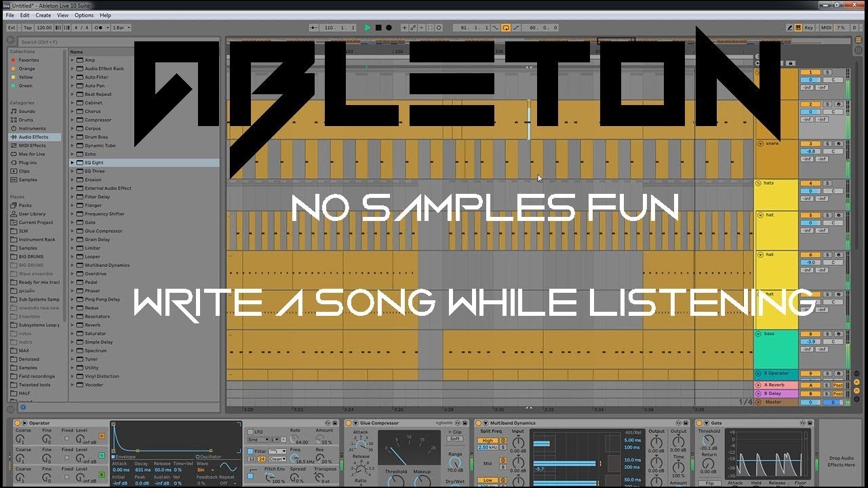Open the Create menu
Viewport: 868px width, 488px height.
(43, 15)
